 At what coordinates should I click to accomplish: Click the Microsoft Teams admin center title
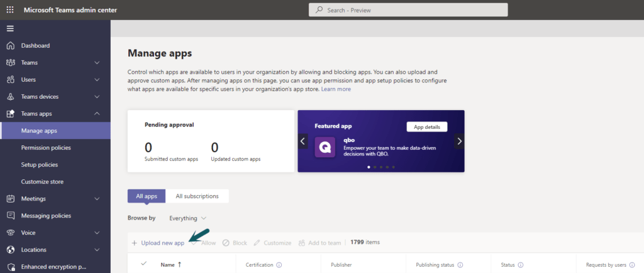pos(70,10)
